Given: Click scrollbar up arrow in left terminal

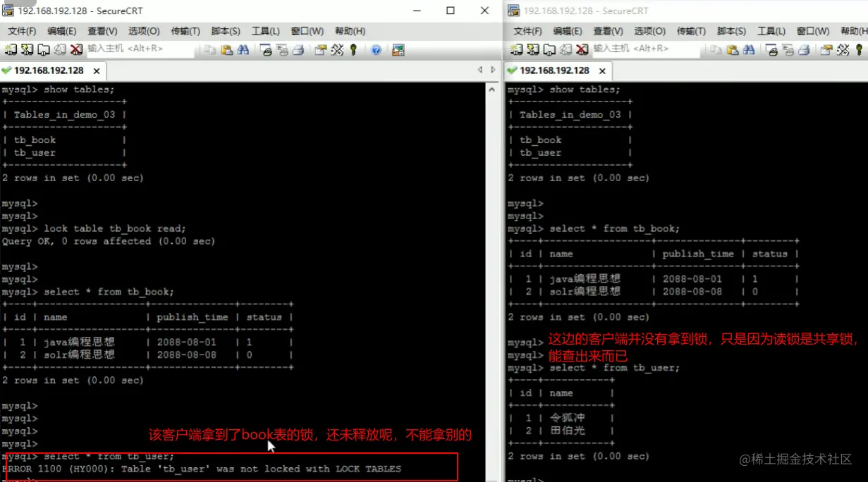Looking at the screenshot, I should (x=492, y=89).
